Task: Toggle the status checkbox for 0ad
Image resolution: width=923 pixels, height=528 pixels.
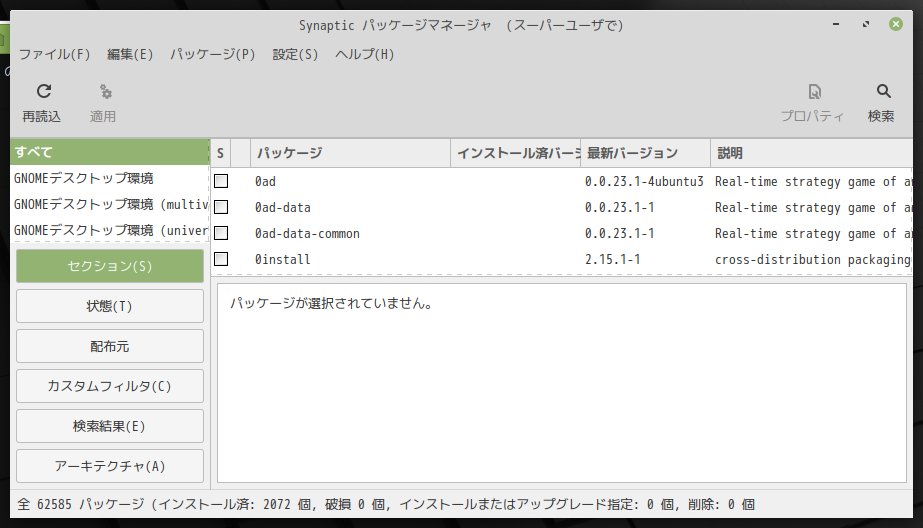Action: coord(221,181)
